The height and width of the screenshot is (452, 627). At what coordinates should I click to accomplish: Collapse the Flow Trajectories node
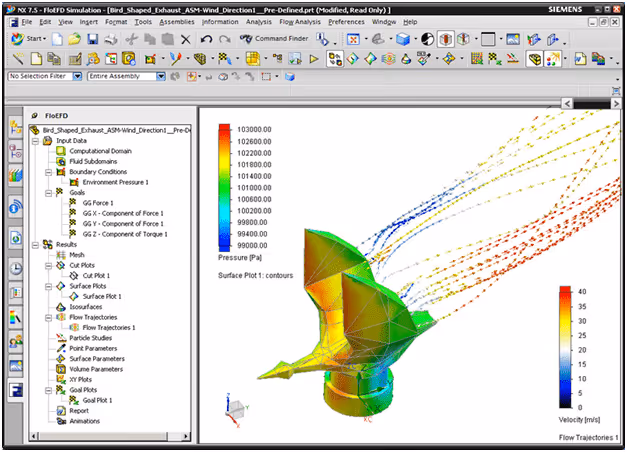(48, 318)
